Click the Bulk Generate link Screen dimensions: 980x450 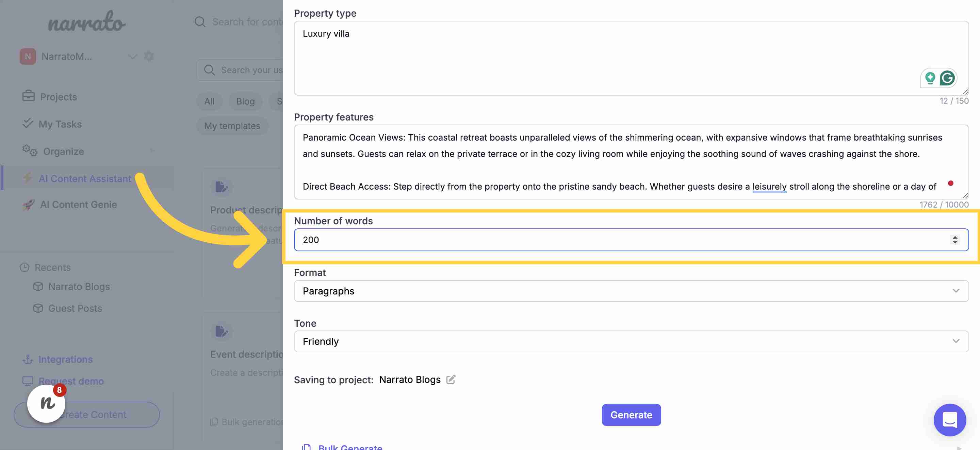pos(350,447)
